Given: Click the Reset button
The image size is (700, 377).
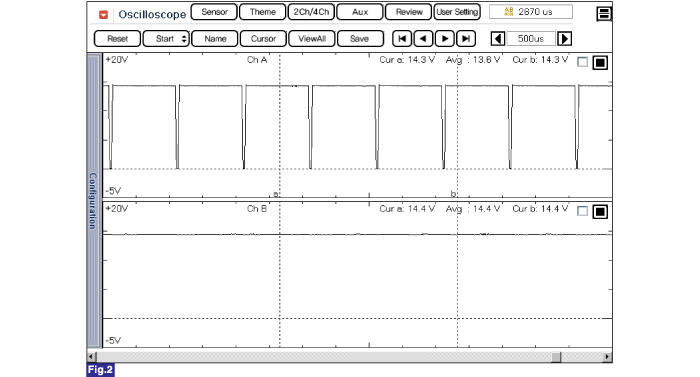Looking at the screenshot, I should coord(117,38).
